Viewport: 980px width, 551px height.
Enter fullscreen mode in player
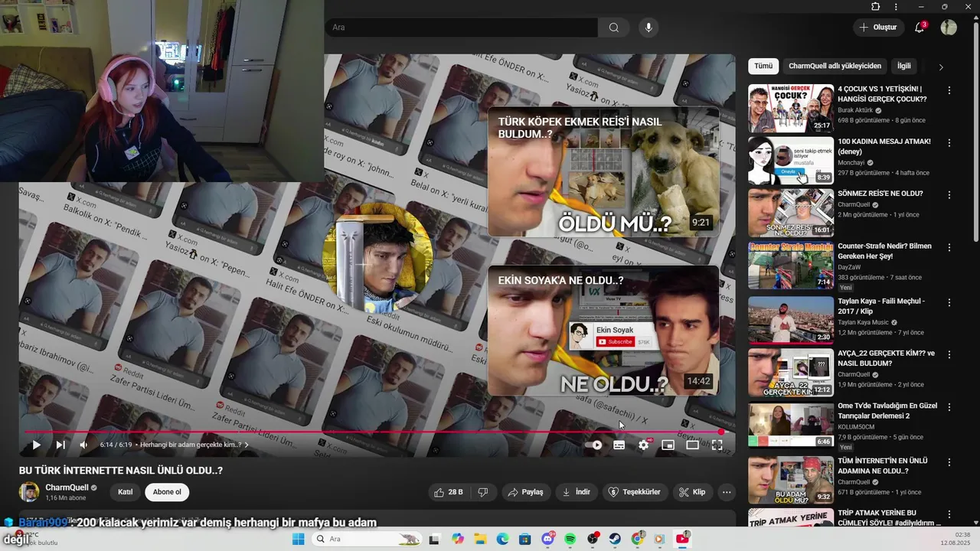[x=717, y=445]
